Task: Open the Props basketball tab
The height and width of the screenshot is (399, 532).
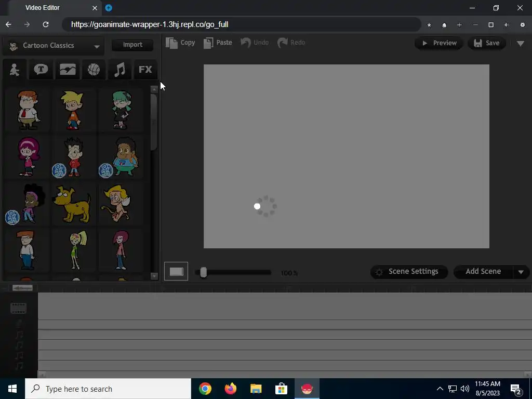Action: (94, 70)
